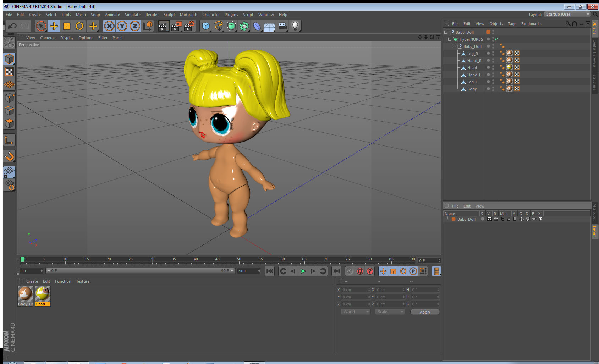Click the Head material tag
599x364 pixels.
click(510, 67)
